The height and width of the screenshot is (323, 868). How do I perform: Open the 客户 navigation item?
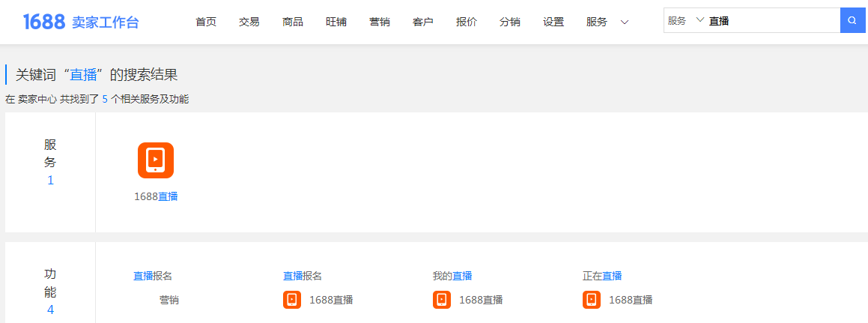coord(423,22)
